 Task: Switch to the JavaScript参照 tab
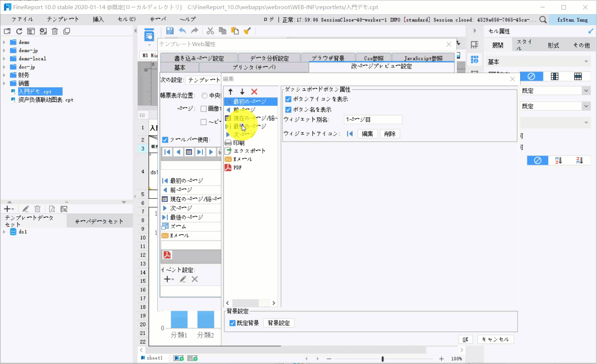[423, 58]
